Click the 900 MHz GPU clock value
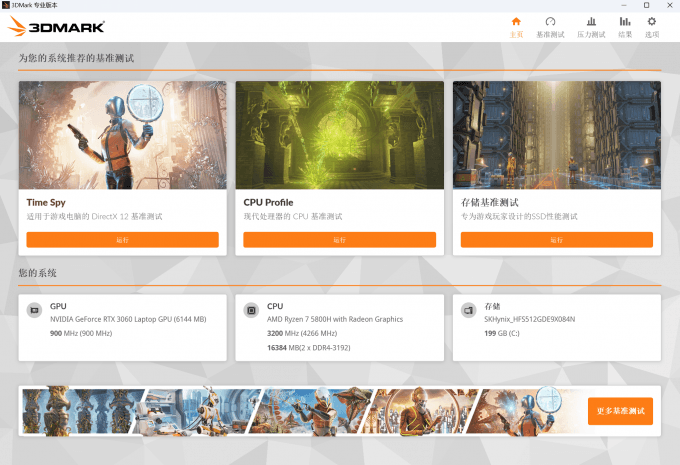 (81, 333)
